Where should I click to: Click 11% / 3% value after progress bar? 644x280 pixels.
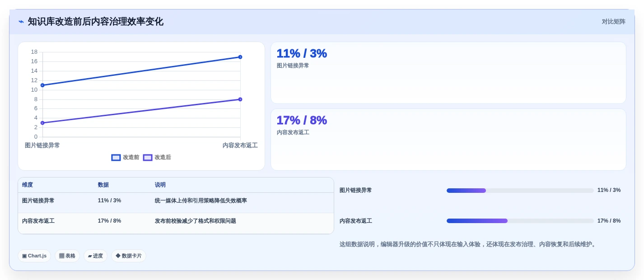click(609, 190)
